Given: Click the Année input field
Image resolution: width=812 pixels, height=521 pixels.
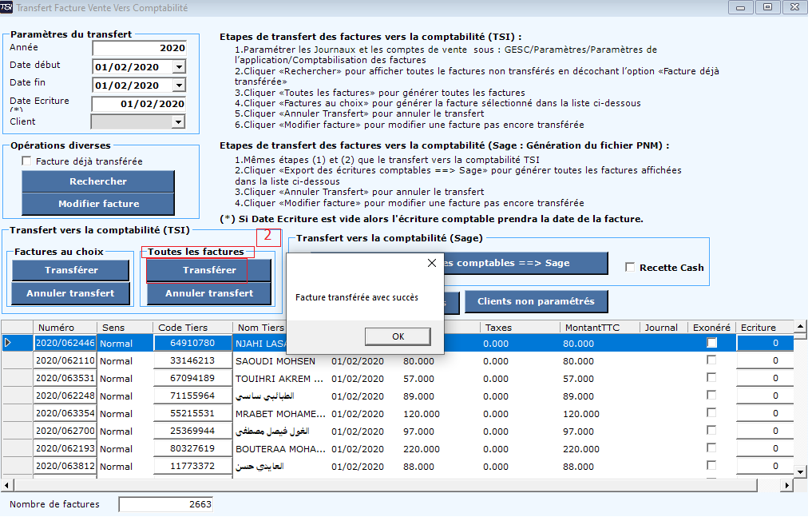Looking at the screenshot, I should coord(139,48).
